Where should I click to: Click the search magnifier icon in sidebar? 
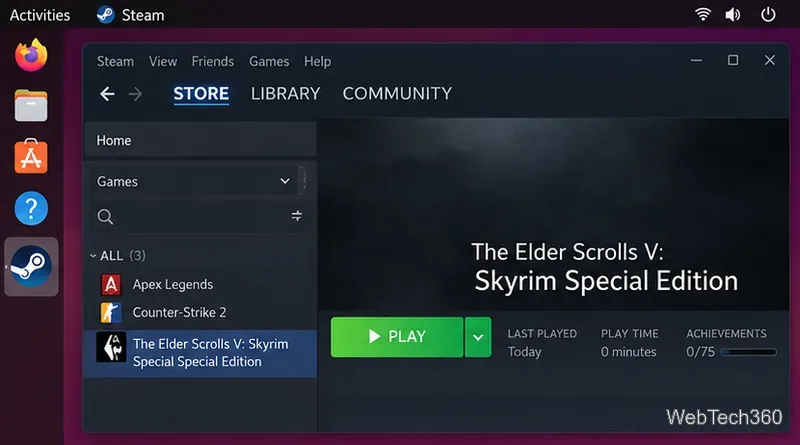(105, 217)
